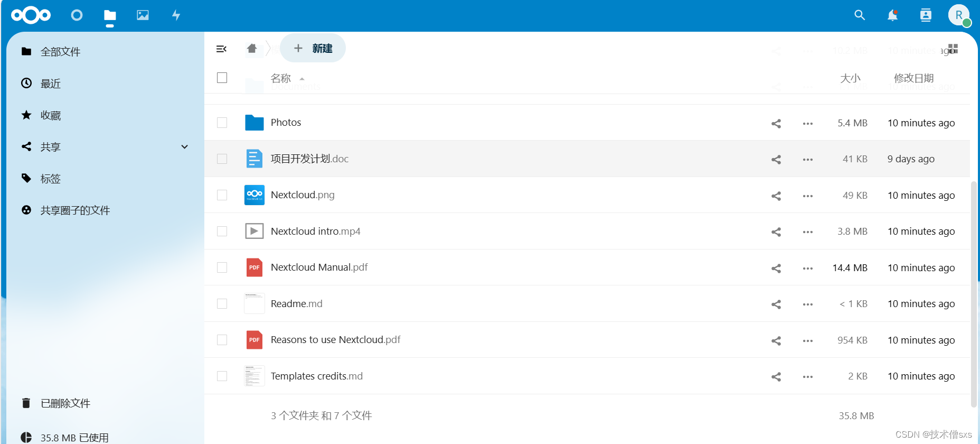Expand the 共享 sidebar section

185,147
